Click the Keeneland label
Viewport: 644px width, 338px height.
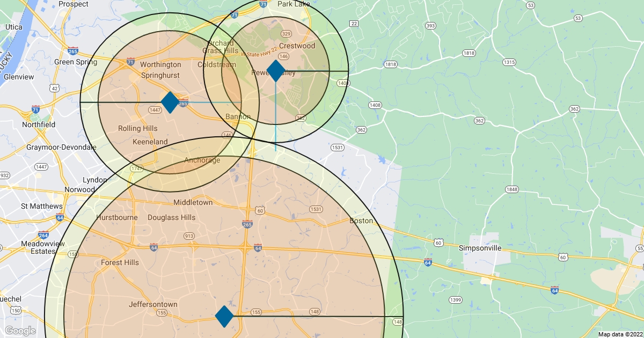(150, 142)
